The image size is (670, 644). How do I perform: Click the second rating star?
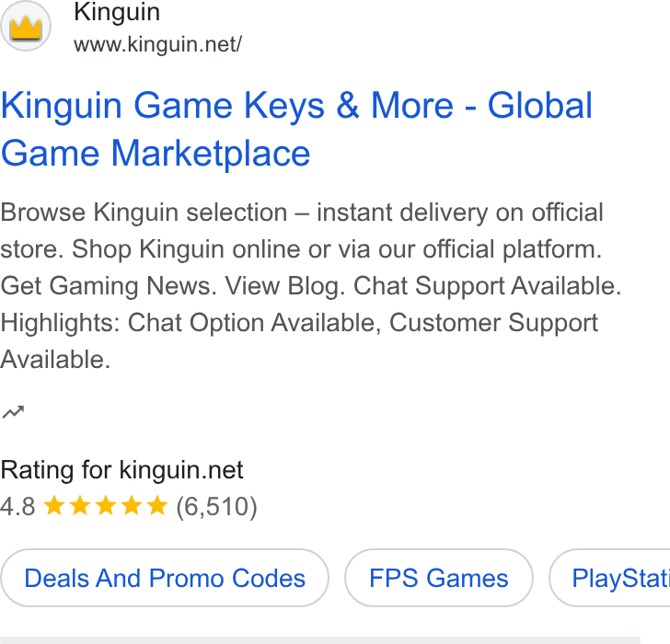click(x=80, y=506)
